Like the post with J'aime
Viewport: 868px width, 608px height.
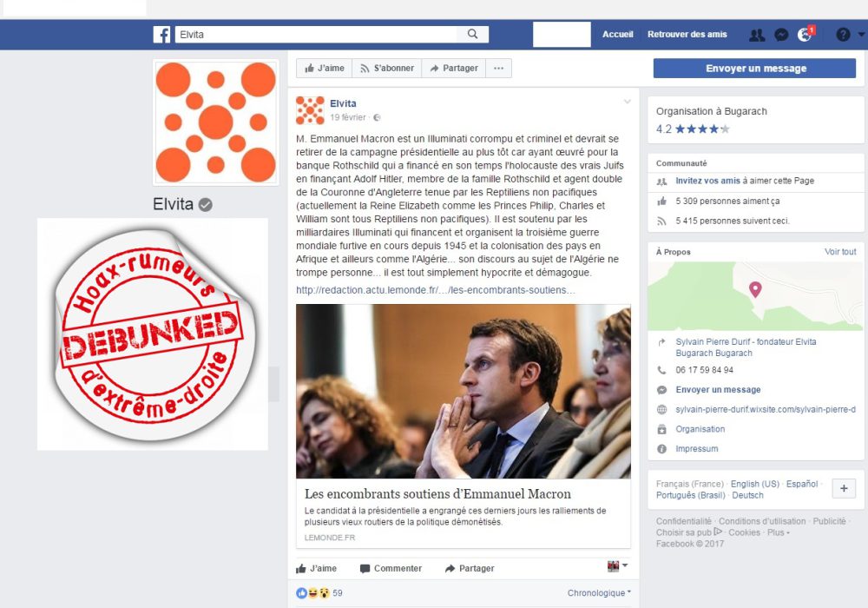[x=316, y=568]
